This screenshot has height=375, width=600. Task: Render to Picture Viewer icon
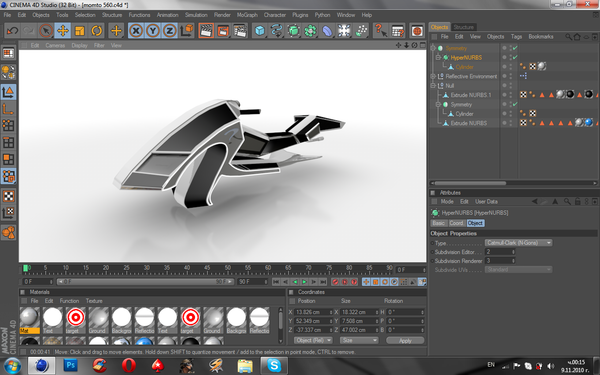point(223,31)
